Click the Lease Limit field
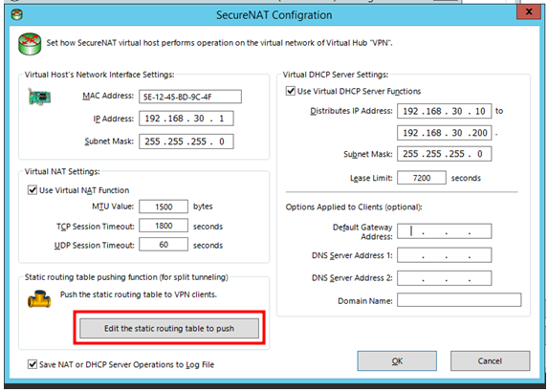This screenshot has width=548, height=392. (x=422, y=178)
